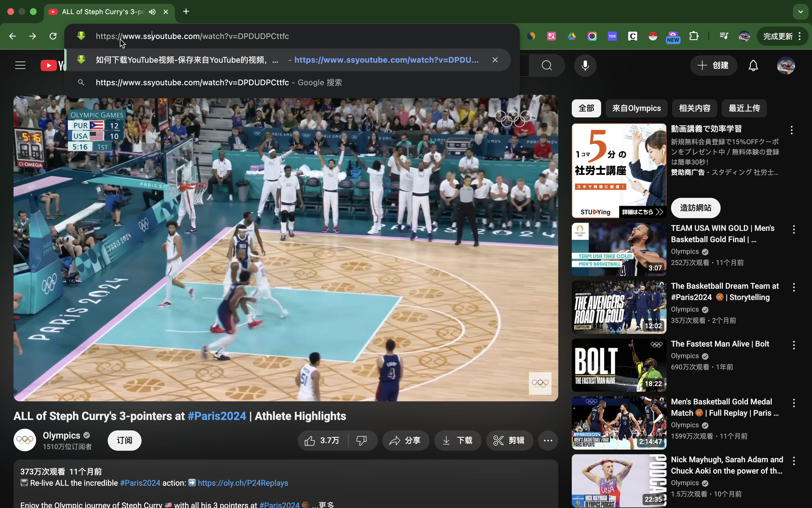Click the 造訪網站 ad button

(696, 208)
